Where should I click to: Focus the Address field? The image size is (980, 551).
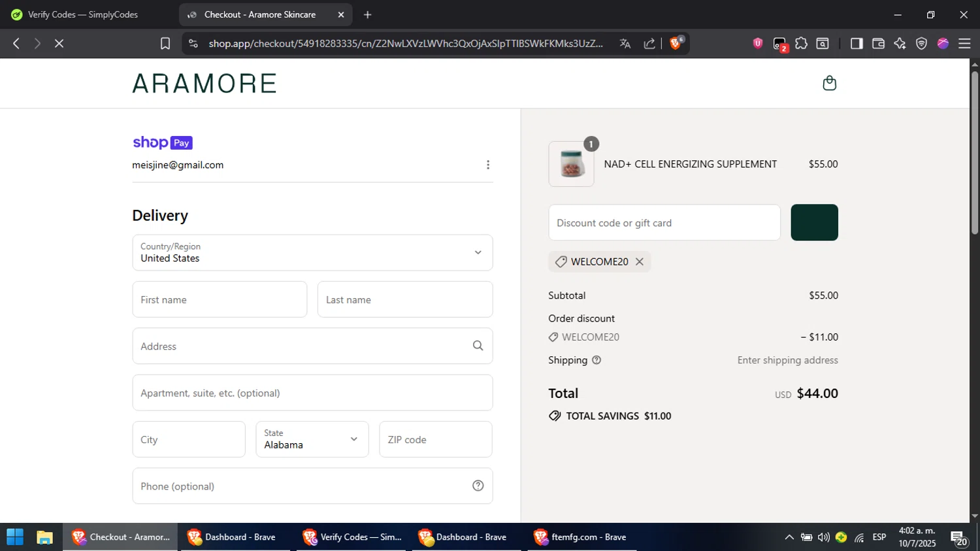tap(312, 346)
